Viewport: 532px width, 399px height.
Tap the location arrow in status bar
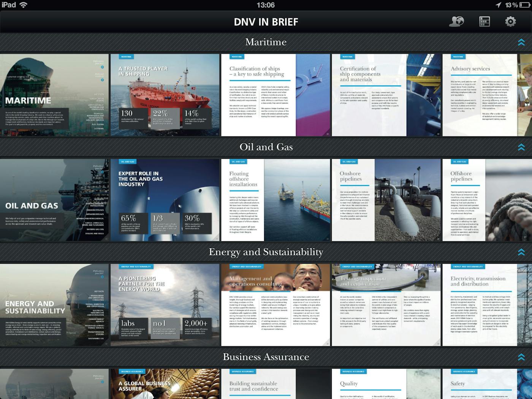pos(498,5)
